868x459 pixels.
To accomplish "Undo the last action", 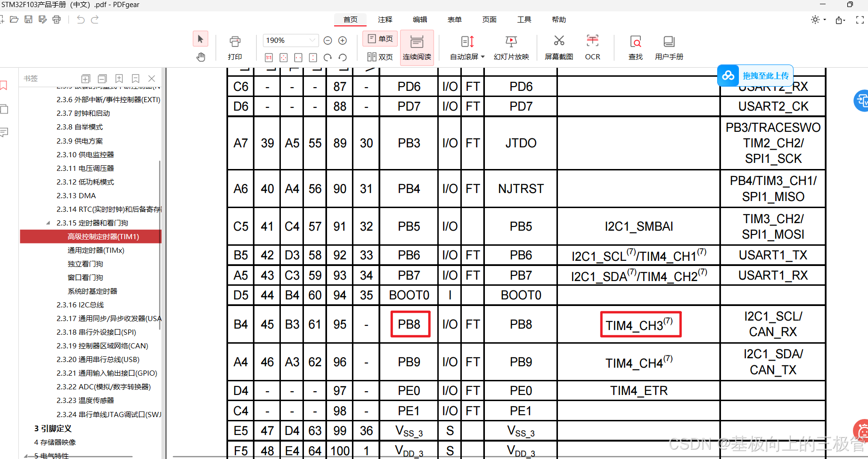I will tap(81, 19).
